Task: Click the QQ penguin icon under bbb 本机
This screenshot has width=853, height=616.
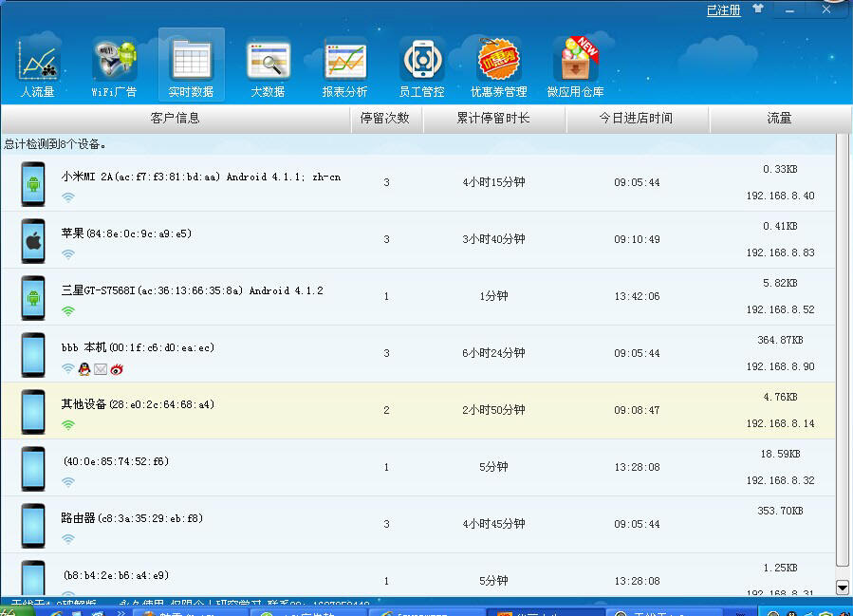Action: click(x=84, y=369)
